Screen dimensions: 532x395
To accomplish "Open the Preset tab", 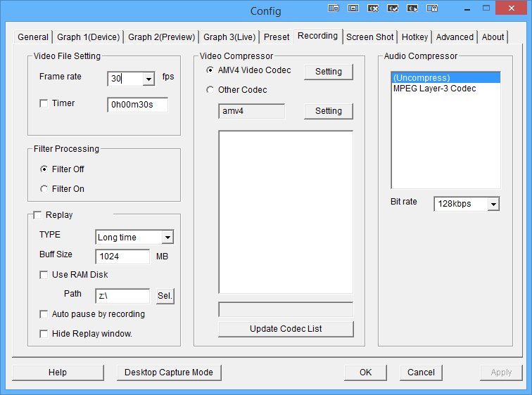I will 277,37.
